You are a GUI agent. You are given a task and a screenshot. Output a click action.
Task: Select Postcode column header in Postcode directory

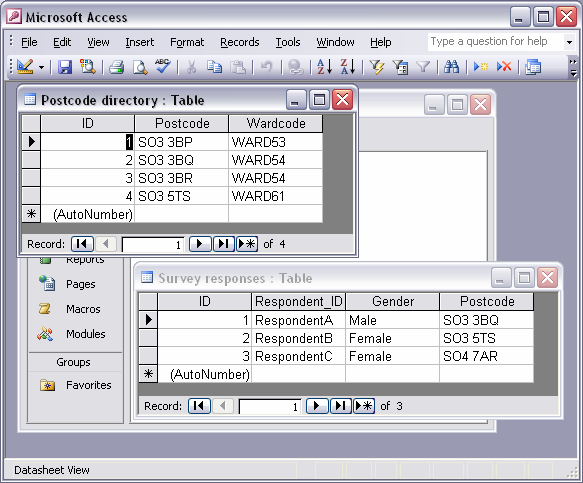click(181, 123)
